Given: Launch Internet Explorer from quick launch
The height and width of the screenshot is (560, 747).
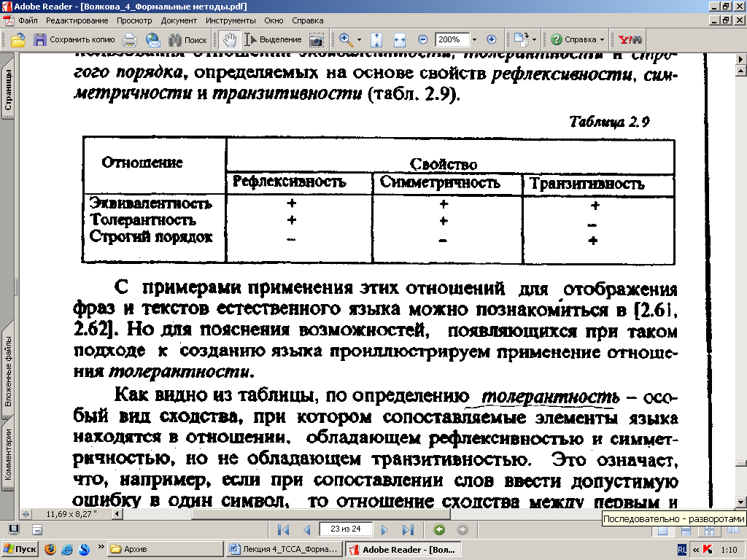Looking at the screenshot, I should (67, 549).
